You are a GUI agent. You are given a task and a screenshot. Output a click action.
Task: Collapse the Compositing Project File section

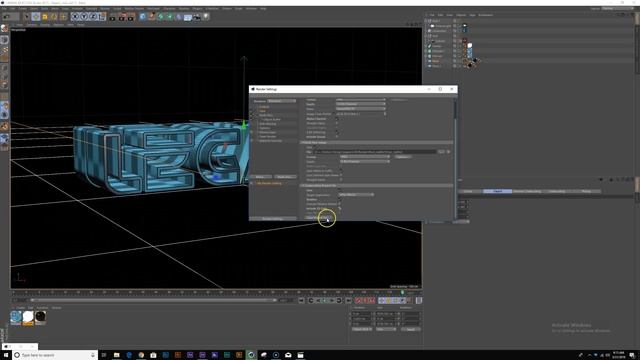pyautogui.click(x=377, y=186)
